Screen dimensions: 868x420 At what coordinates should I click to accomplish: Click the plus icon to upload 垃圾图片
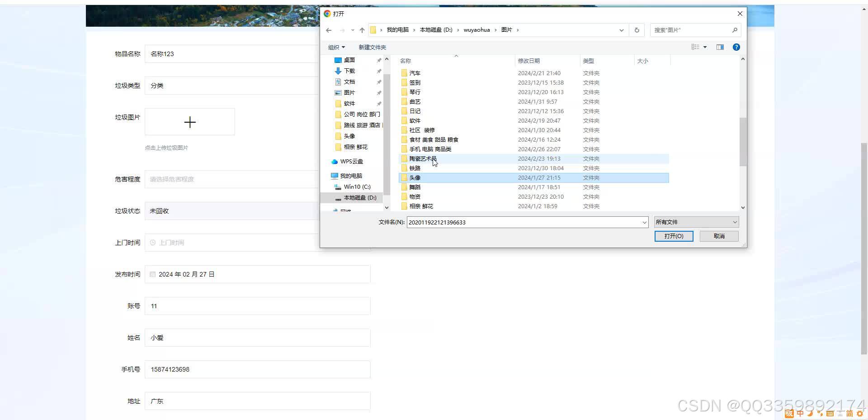(x=190, y=122)
